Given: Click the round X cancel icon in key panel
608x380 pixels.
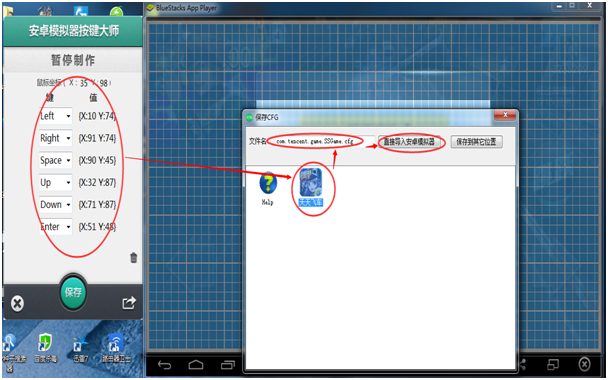Looking at the screenshot, I should [x=17, y=304].
